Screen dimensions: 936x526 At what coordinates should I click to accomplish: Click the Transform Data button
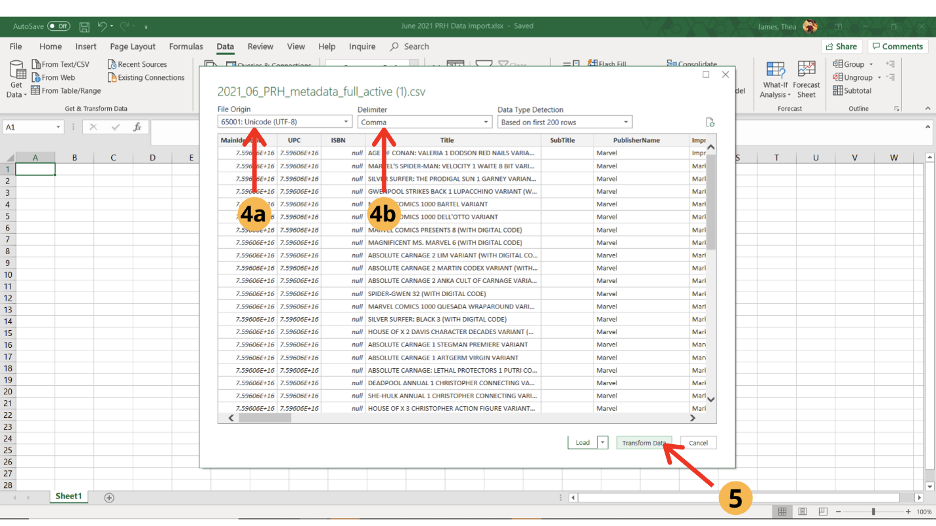644,442
